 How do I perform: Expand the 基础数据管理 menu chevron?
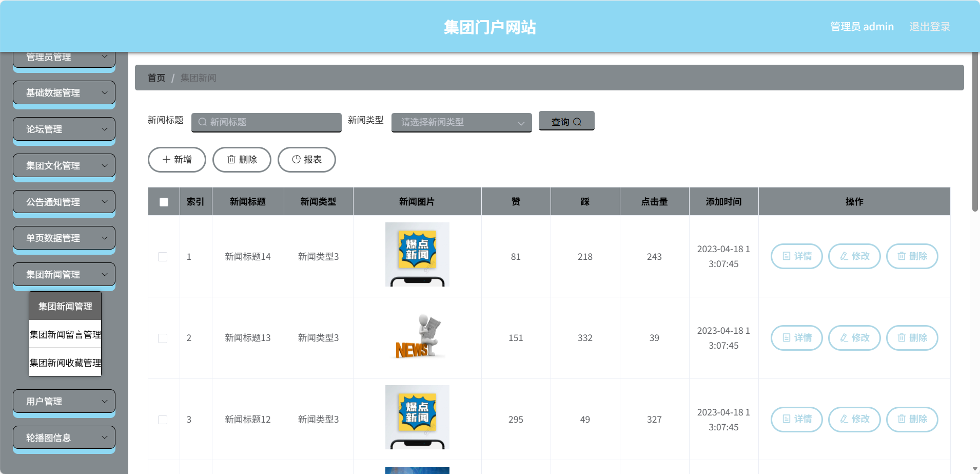tap(105, 93)
